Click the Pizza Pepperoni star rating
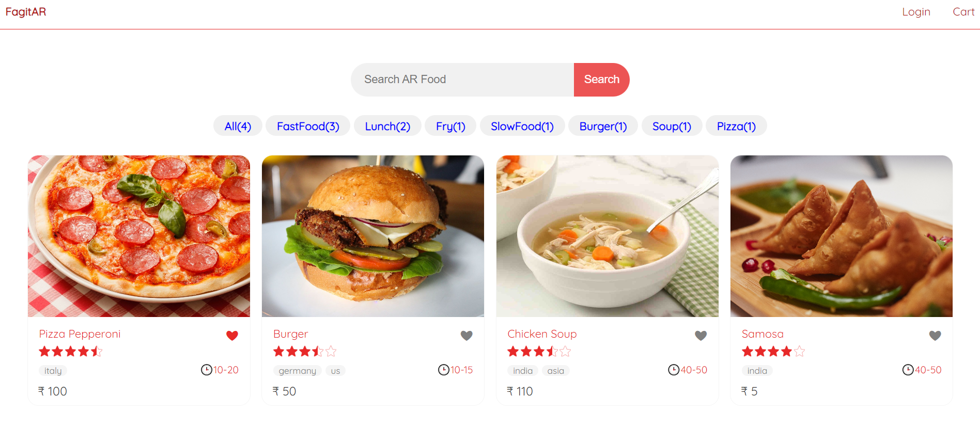 click(x=71, y=352)
